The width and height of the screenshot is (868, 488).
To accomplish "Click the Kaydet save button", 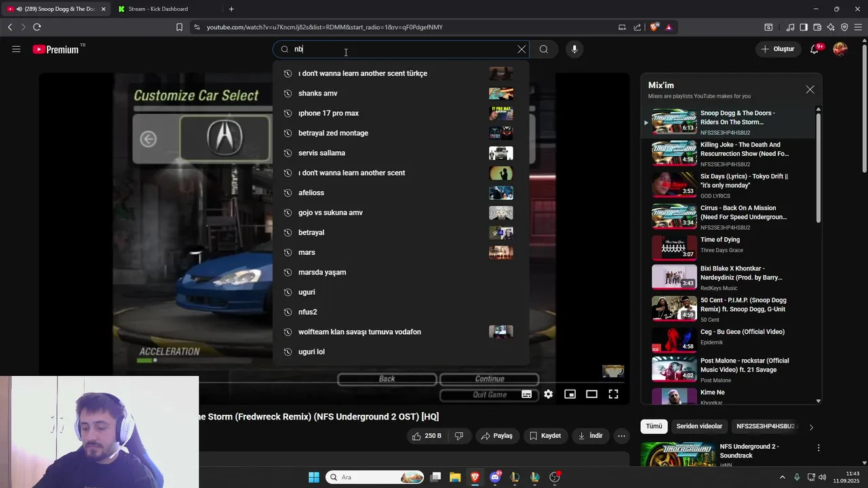I will pyautogui.click(x=545, y=436).
